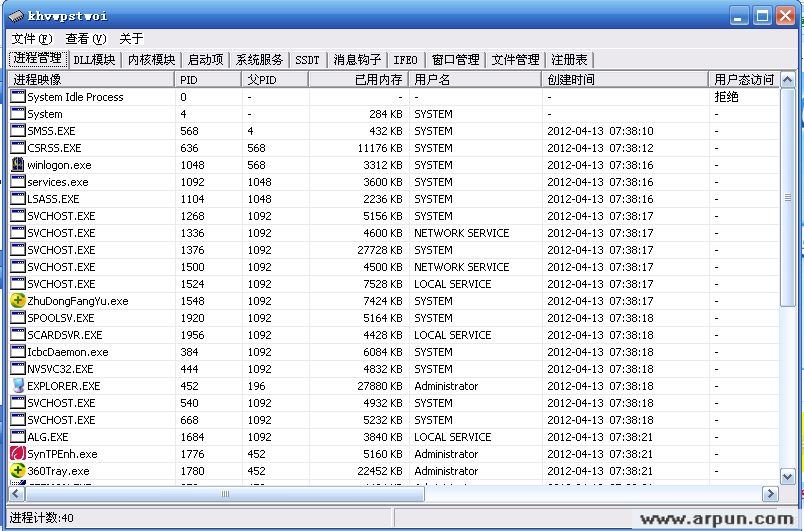This screenshot has width=804, height=531.
Task: Click icon of SVCHOST.EXE with PID 1524
Action: pyautogui.click(x=18, y=283)
